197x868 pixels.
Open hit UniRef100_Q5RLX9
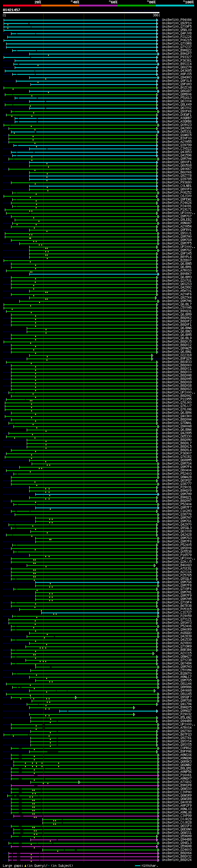tap(177, 30)
